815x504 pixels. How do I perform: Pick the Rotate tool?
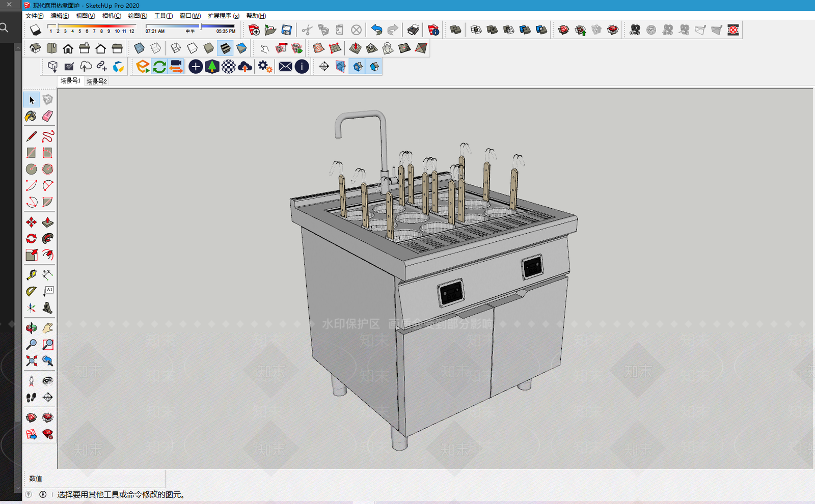pyautogui.click(x=31, y=238)
